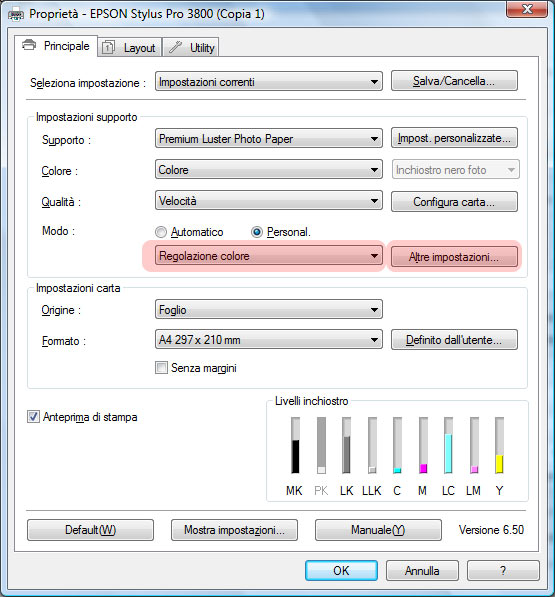The width and height of the screenshot is (555, 597).
Task: Click the Configura carta button
Action: point(454,201)
